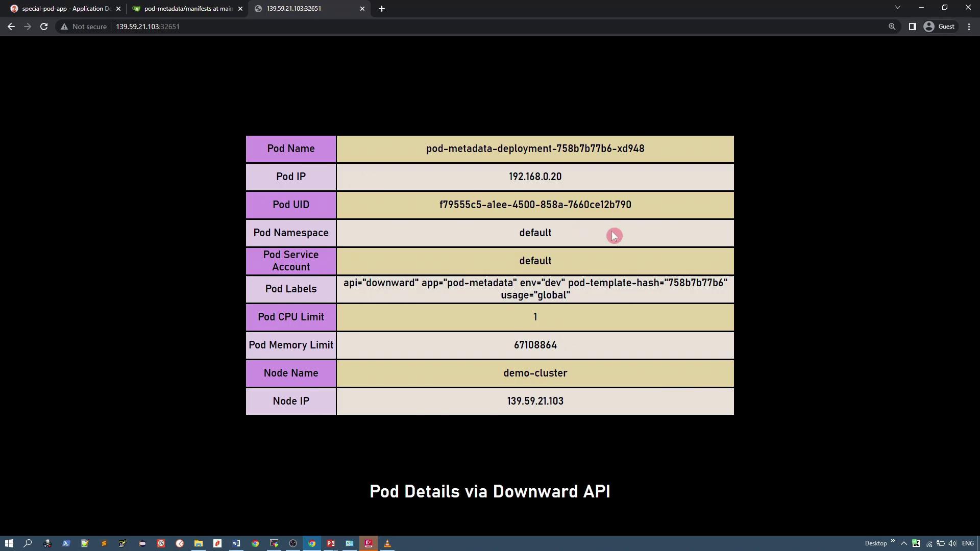Click the Not secure site info

click(84, 27)
